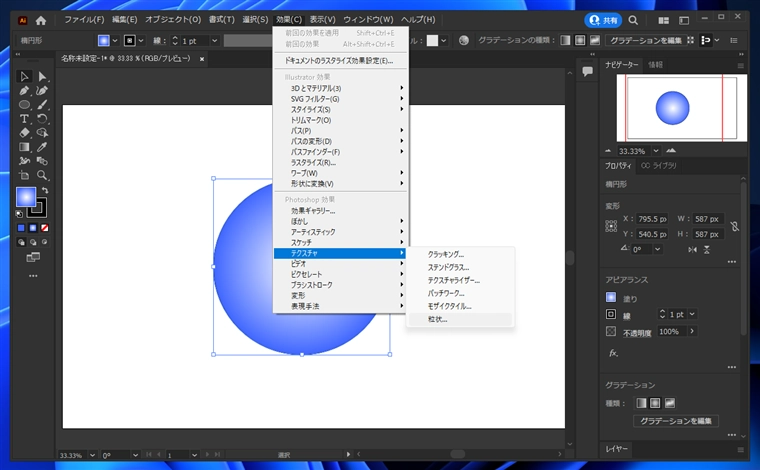Select the Type tool
The image size is (760, 470).
click(x=24, y=119)
